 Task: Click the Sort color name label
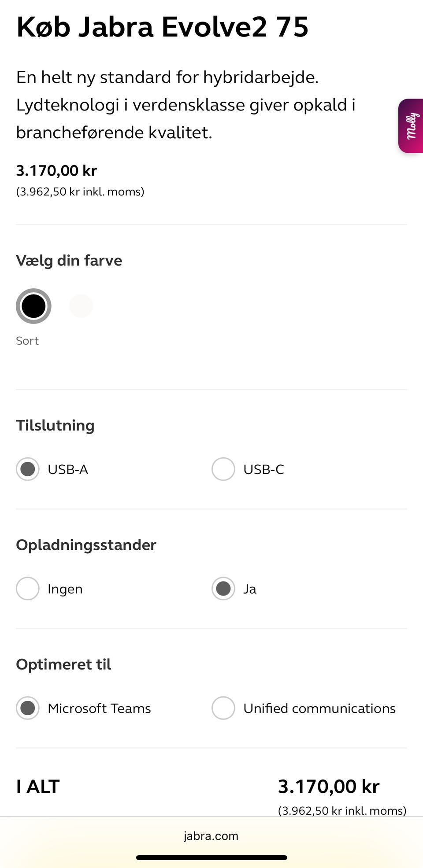pyautogui.click(x=27, y=341)
